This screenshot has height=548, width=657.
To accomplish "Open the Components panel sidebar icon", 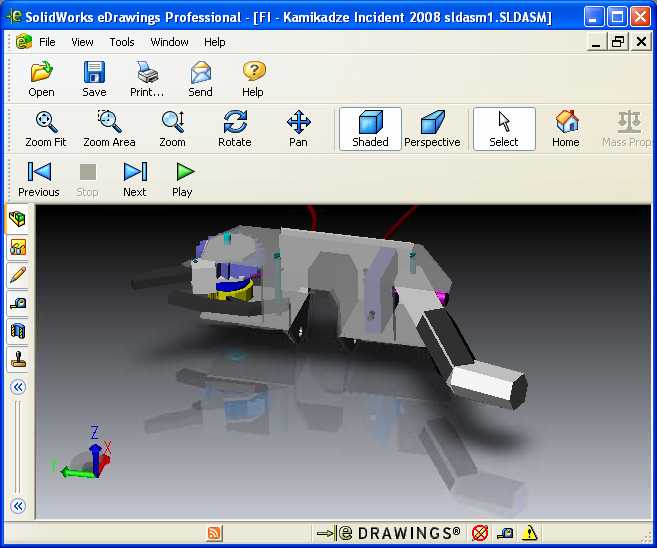I will (18, 219).
